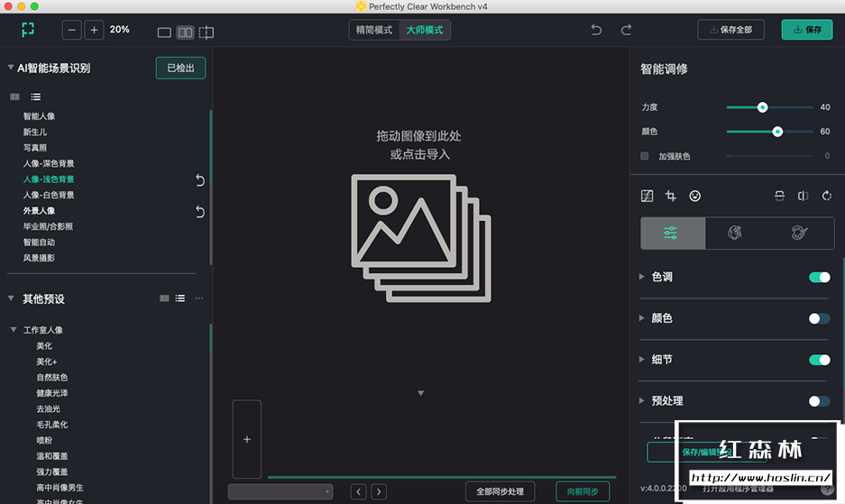845x504 pixels.
Task: Zoom out with the minus button
Action: pos(71,30)
